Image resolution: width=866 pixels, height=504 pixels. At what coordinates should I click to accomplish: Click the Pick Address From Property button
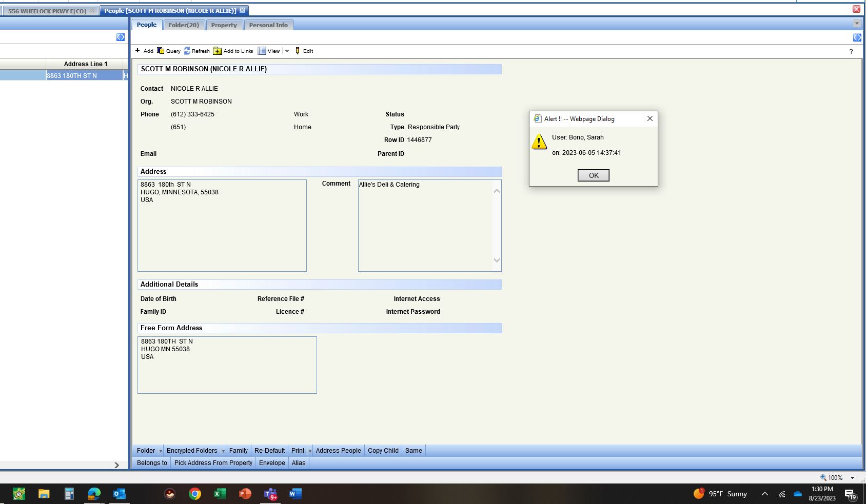(213, 463)
